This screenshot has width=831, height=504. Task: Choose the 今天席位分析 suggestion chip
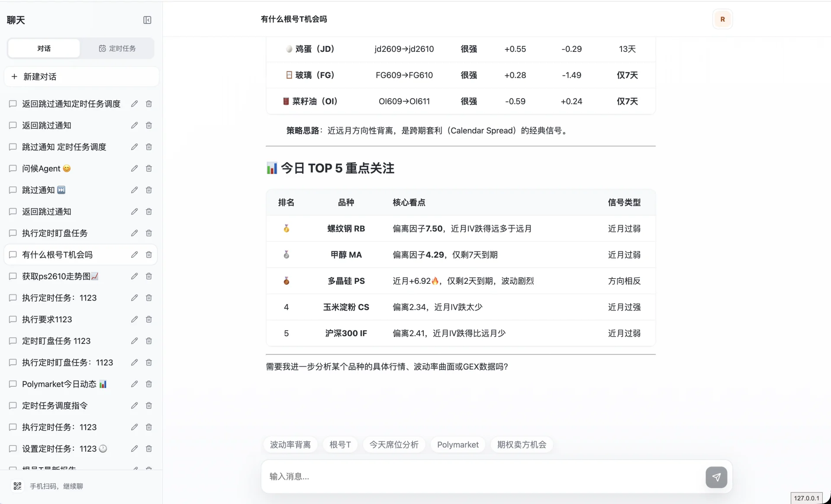click(x=394, y=445)
